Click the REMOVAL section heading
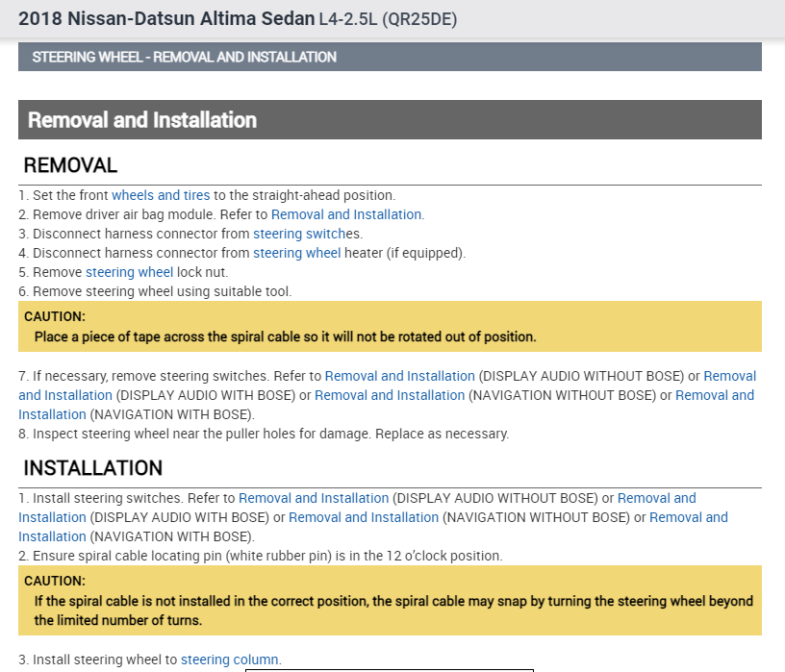This screenshot has height=672, width=785. tap(70, 165)
